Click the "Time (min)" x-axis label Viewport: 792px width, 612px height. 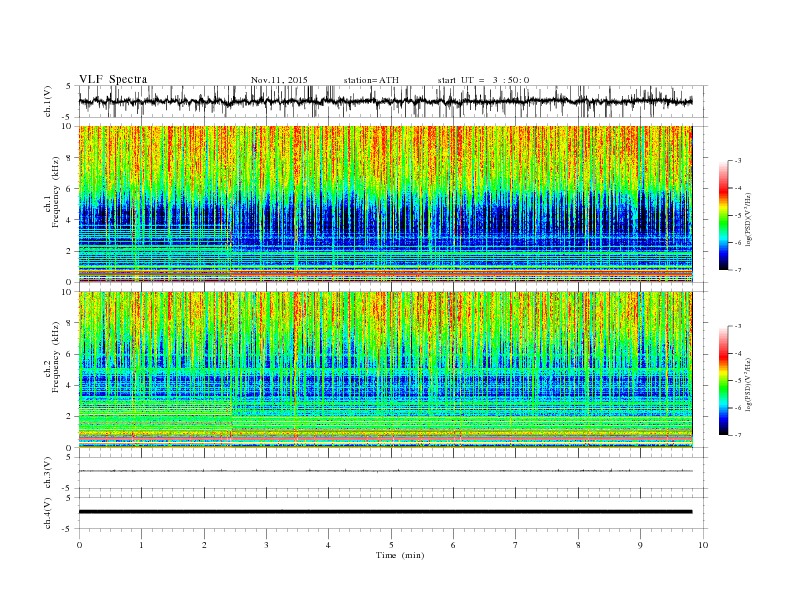point(400,555)
